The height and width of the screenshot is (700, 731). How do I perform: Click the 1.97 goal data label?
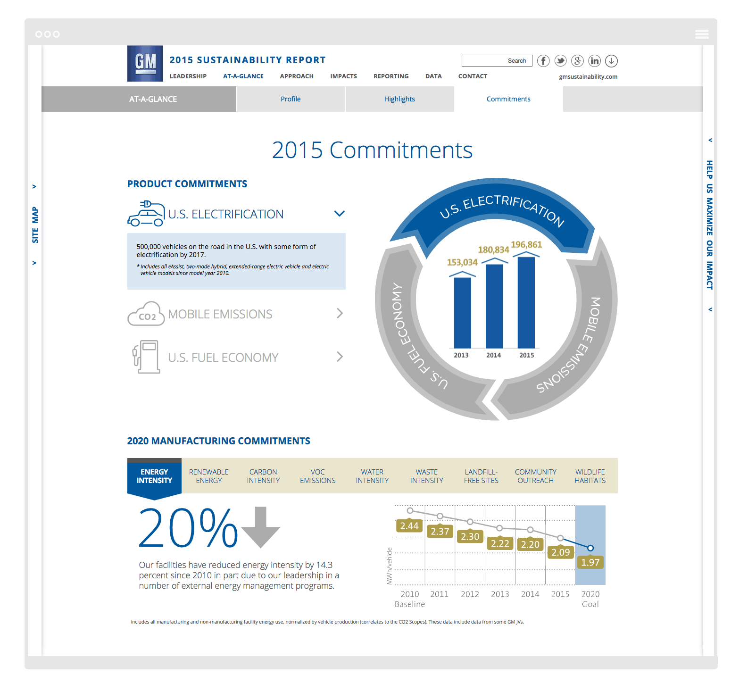coord(590,562)
